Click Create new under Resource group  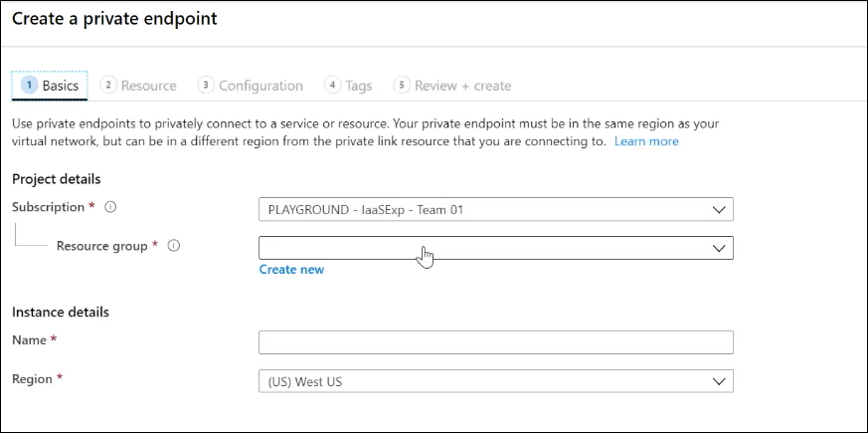291,270
